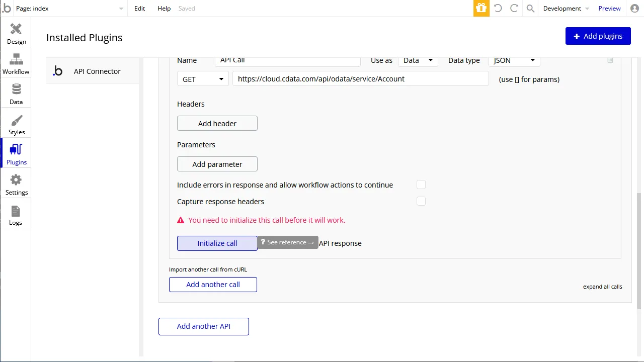644x362 pixels.
Task: Open the Use as Data dropdown
Action: [x=418, y=60]
